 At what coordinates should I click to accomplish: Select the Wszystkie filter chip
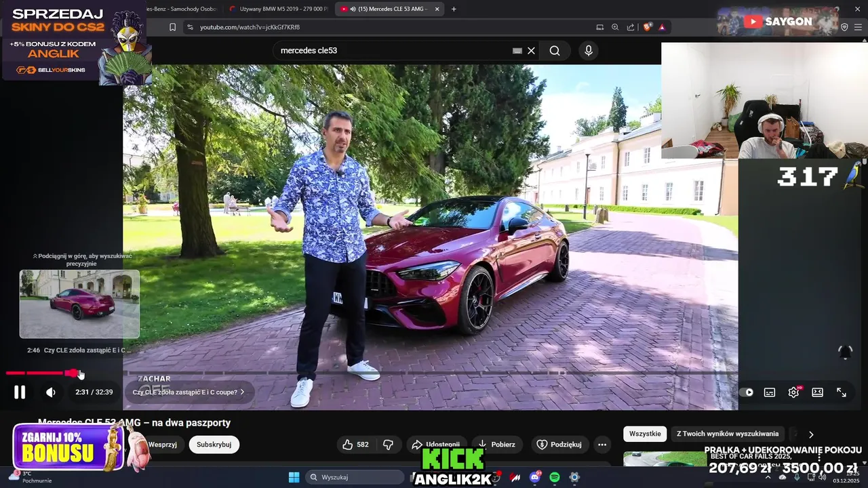645,434
